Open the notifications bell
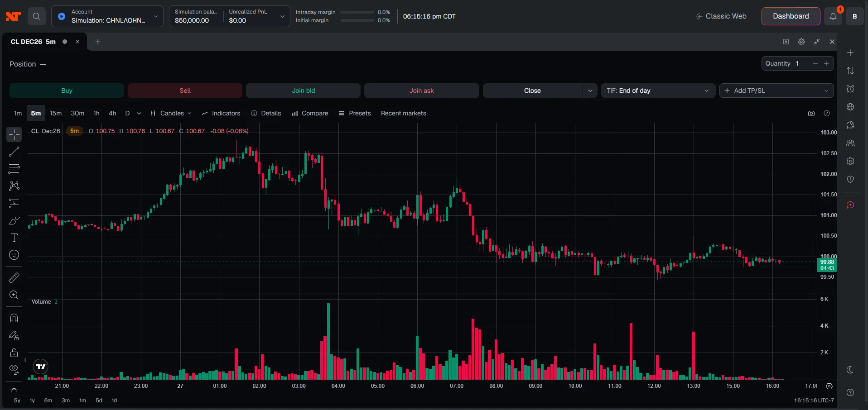The width and height of the screenshot is (868, 410). 833,16
